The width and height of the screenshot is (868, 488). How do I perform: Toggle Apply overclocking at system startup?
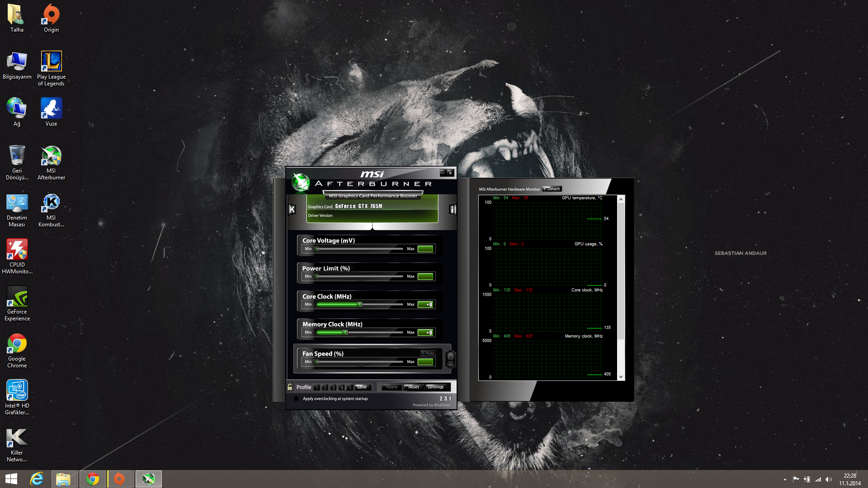coord(296,399)
